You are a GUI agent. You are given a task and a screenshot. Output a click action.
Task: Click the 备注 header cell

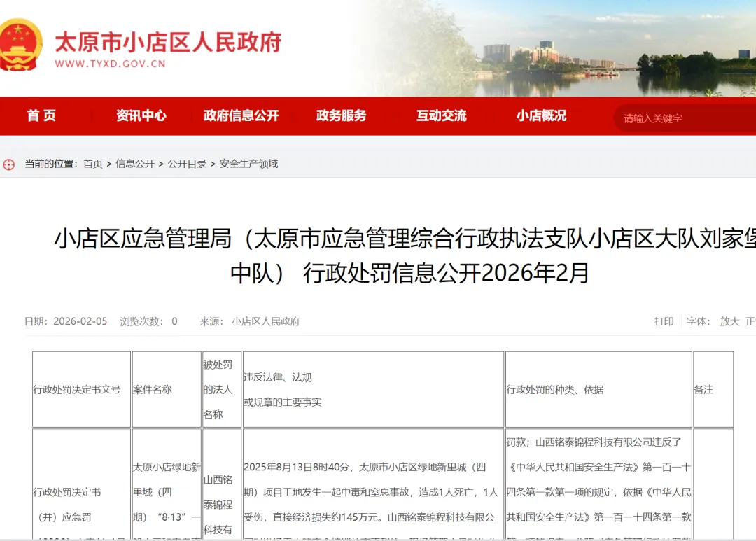tap(713, 389)
